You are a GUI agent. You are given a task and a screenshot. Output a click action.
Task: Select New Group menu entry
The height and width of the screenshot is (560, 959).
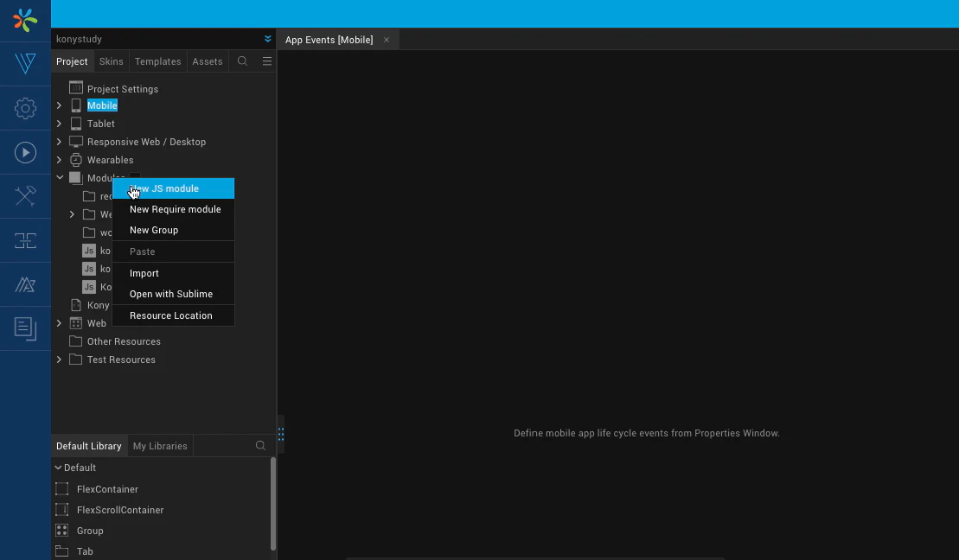click(x=173, y=230)
